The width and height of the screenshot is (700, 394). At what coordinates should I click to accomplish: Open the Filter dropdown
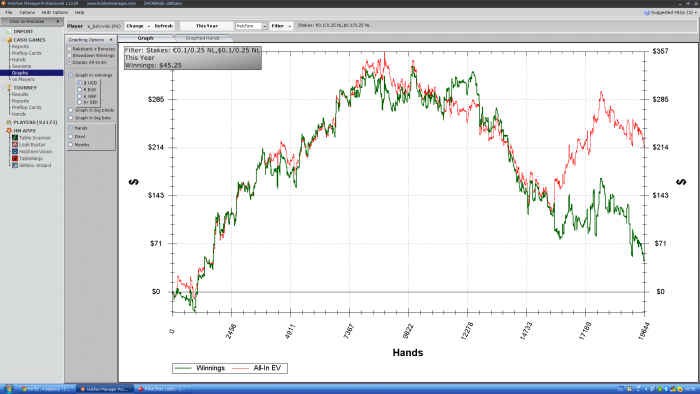(281, 26)
